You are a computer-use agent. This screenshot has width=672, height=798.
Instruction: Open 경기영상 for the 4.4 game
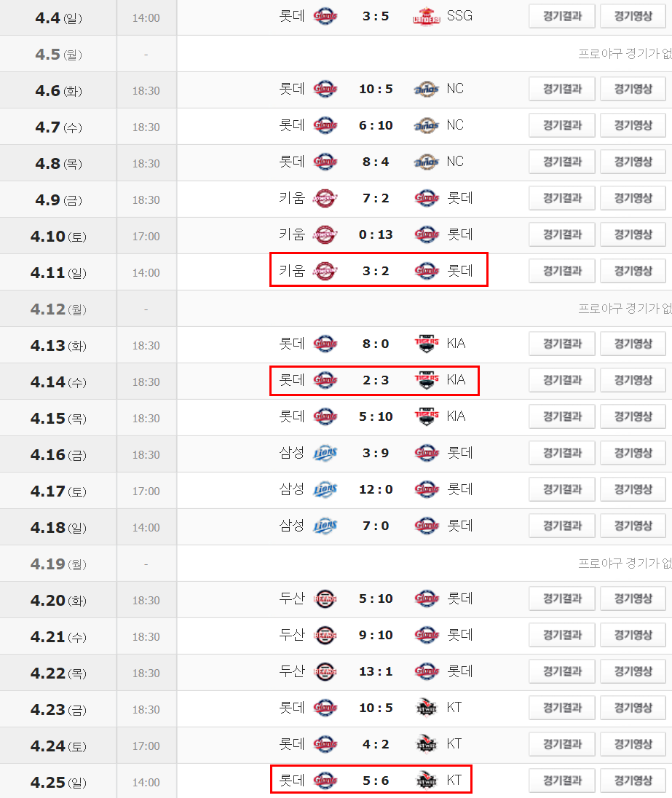pyautogui.click(x=633, y=16)
